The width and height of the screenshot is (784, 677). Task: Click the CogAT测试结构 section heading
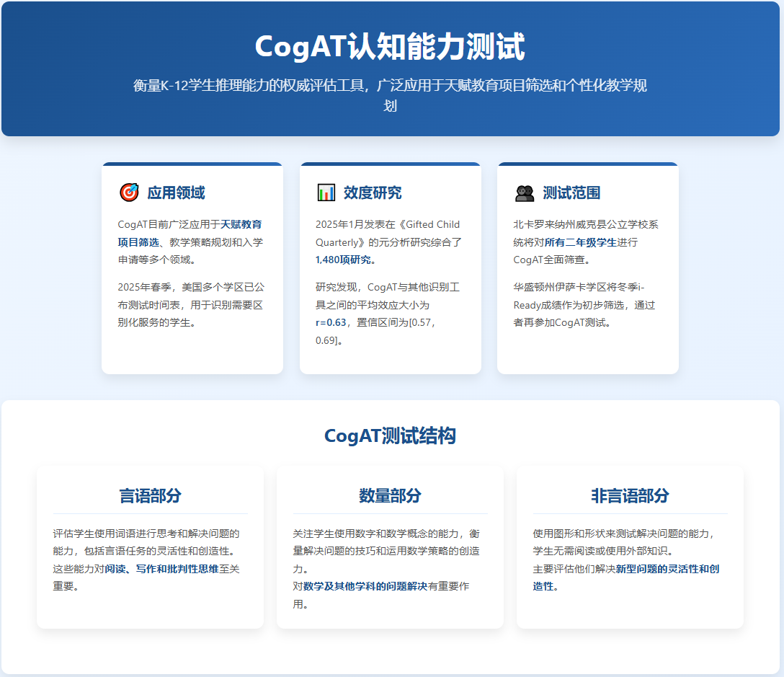coord(390,435)
